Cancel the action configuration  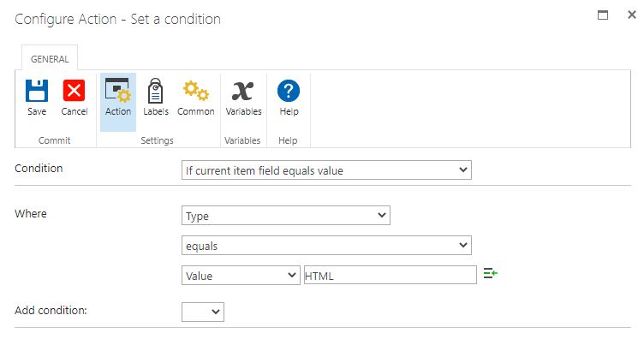(74, 98)
